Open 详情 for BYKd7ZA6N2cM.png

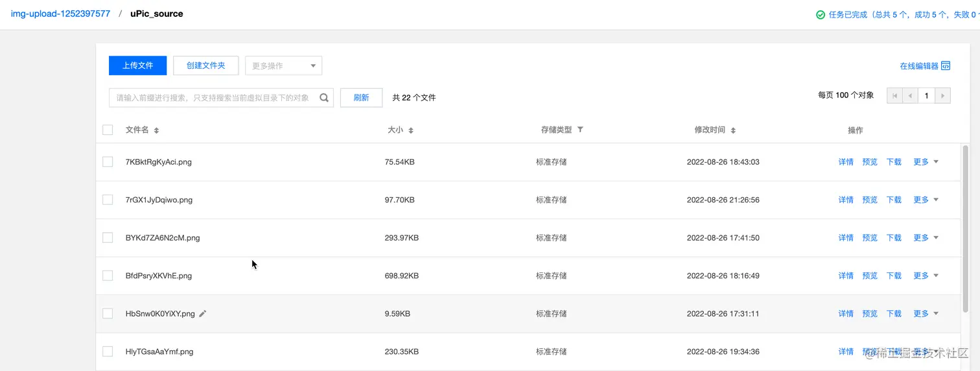846,237
